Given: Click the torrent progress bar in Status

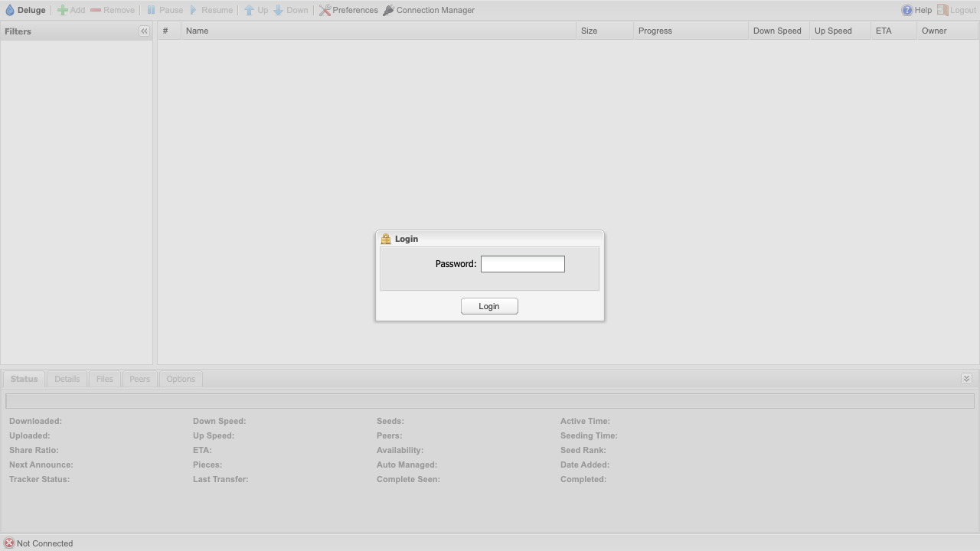Looking at the screenshot, I should tap(490, 401).
